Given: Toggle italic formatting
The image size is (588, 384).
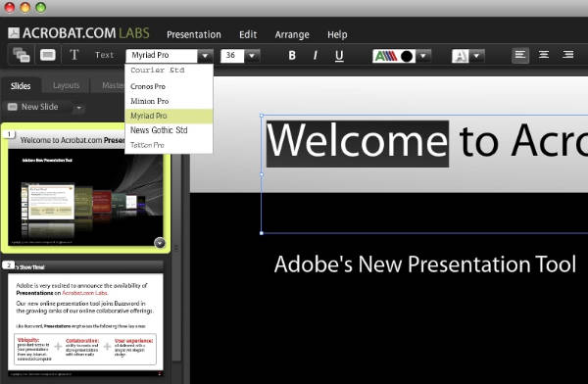Looking at the screenshot, I should [x=315, y=56].
